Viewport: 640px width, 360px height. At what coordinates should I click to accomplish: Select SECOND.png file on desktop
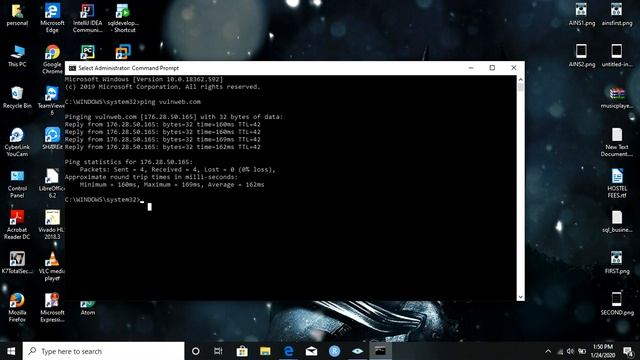617,304
